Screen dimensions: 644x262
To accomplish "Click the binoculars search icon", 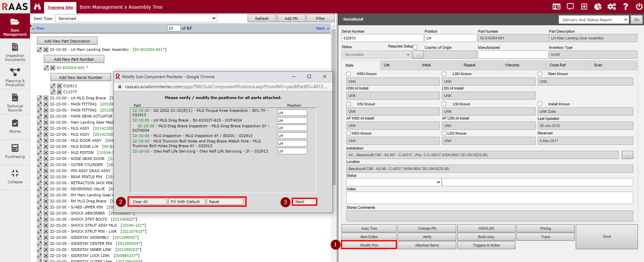I will tap(37, 7).
